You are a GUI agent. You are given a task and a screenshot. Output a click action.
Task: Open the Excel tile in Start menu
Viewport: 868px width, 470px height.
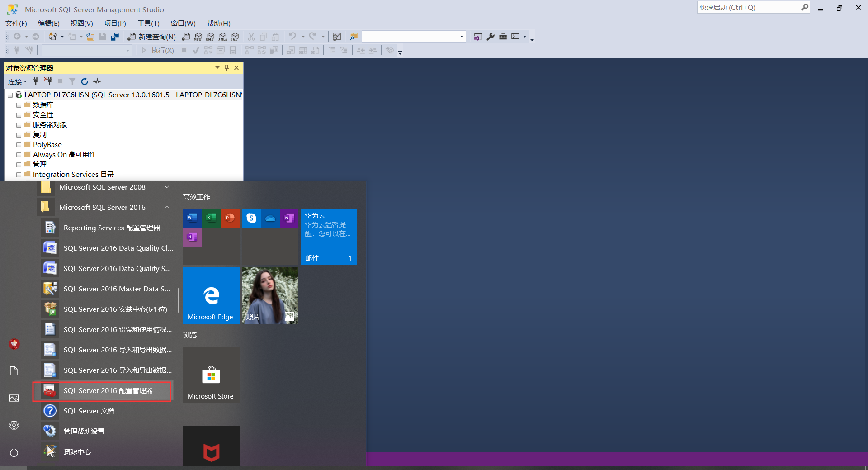point(211,218)
